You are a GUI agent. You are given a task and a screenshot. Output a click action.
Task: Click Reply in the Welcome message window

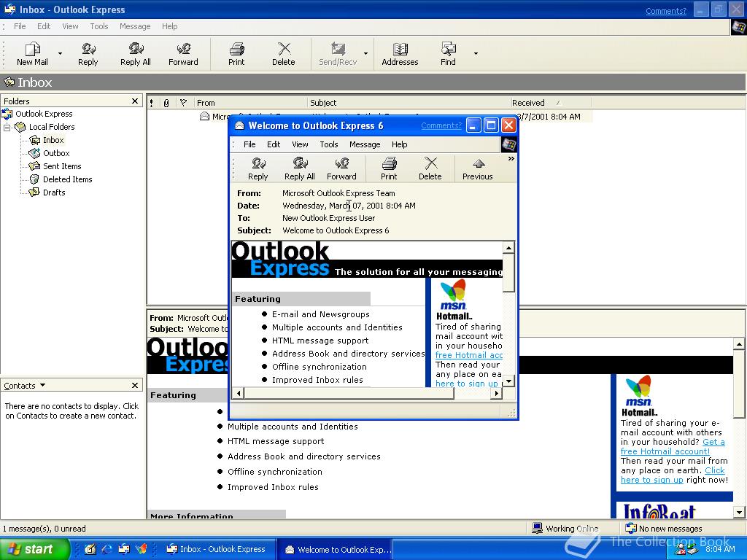258,169
